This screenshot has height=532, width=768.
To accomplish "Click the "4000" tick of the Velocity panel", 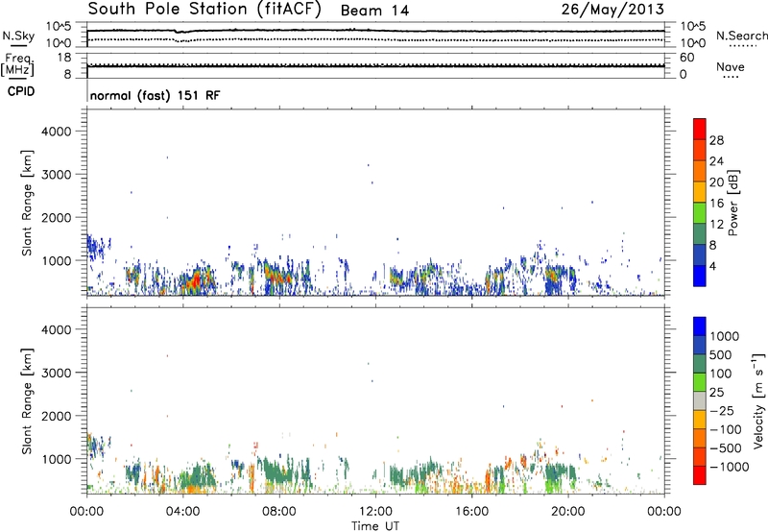I will click(56, 329).
